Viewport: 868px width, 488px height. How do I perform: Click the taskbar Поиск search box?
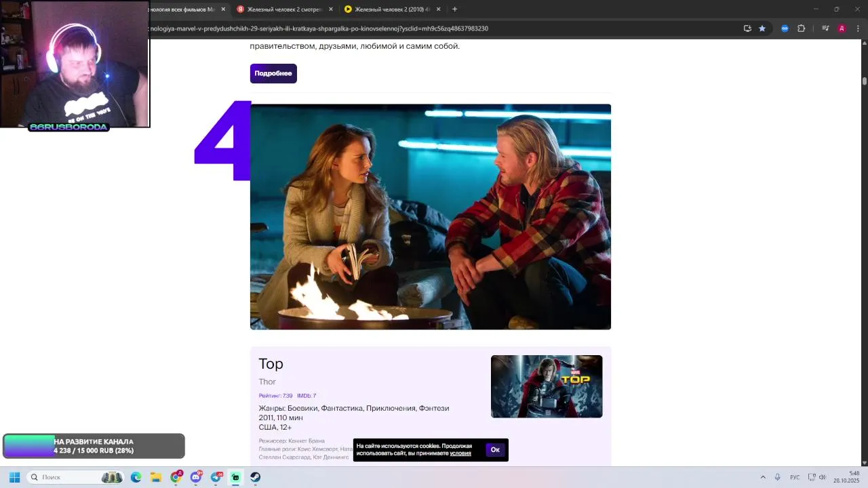point(76,477)
